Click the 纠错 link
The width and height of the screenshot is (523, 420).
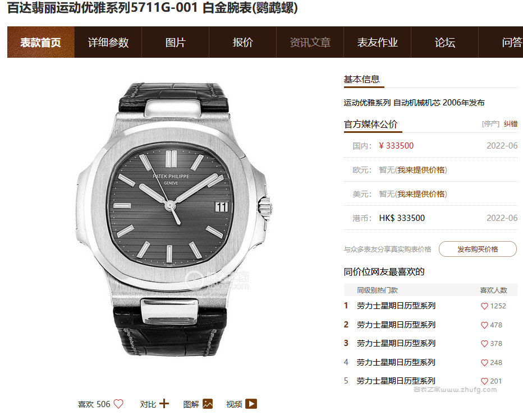510,124
